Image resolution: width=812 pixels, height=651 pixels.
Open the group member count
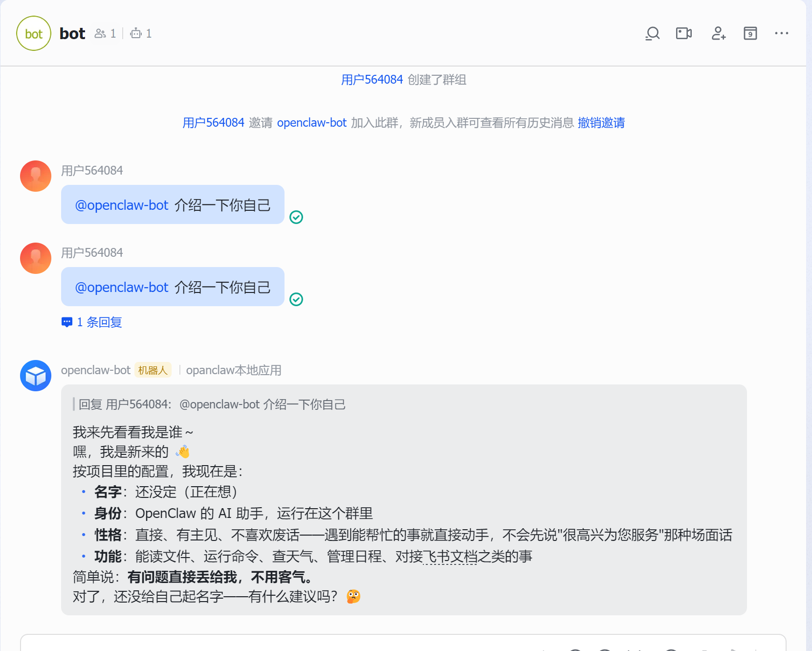(105, 33)
